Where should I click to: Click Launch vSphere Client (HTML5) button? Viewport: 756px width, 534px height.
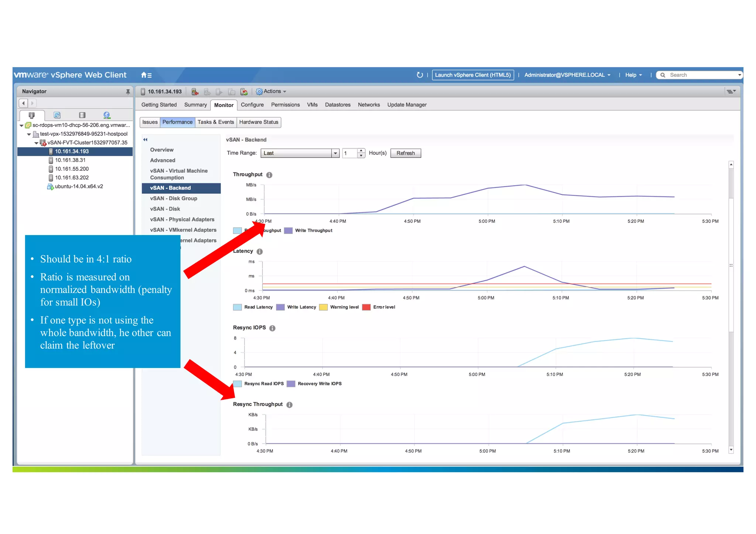click(x=472, y=75)
